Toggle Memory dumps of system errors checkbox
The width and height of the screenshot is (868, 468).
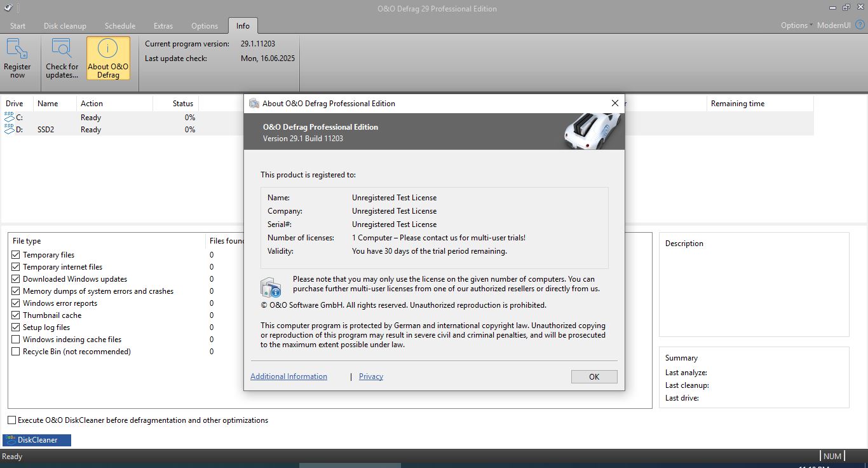[x=16, y=291]
